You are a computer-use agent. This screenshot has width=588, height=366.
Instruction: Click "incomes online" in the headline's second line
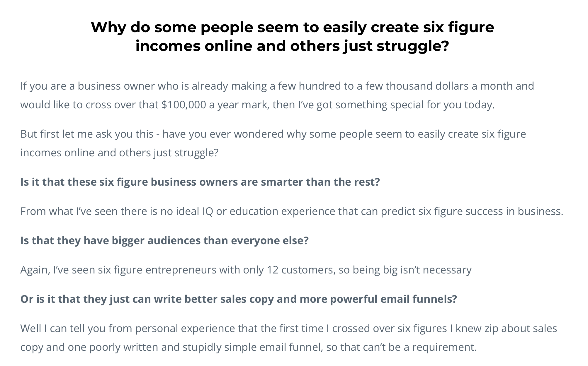[193, 46]
